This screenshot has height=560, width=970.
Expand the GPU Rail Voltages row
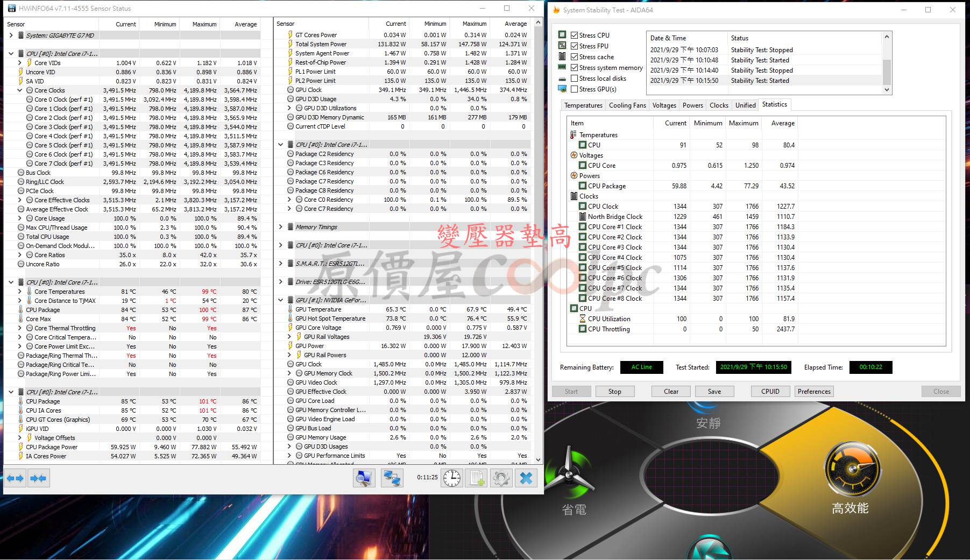[x=289, y=337]
